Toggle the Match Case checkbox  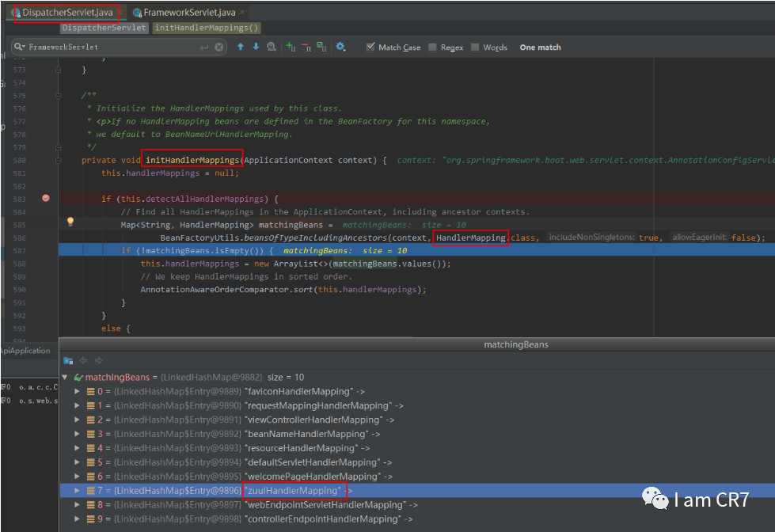(x=369, y=47)
